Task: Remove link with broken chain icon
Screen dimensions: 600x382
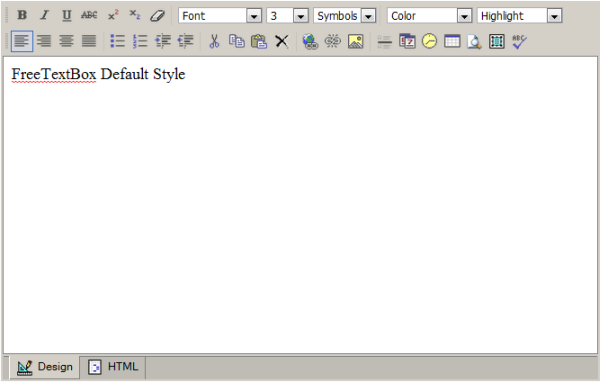Action: pos(333,41)
